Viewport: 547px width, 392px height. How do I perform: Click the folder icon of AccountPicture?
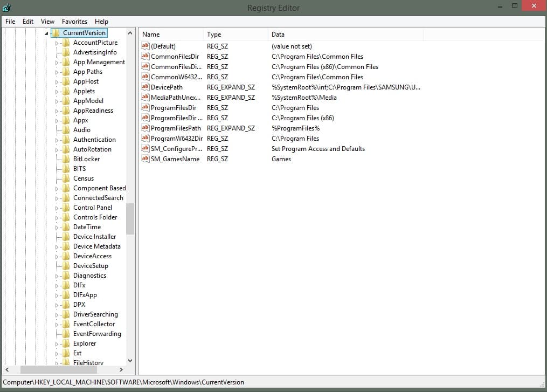(x=66, y=43)
